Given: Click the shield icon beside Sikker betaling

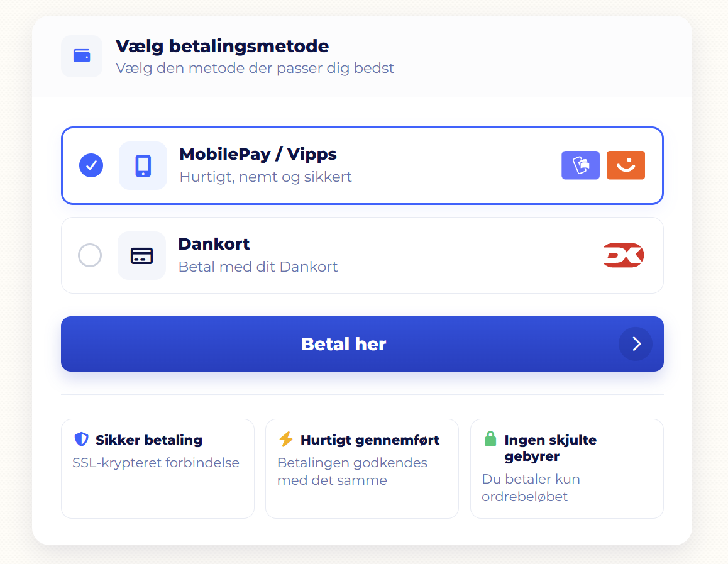Looking at the screenshot, I should [81, 439].
